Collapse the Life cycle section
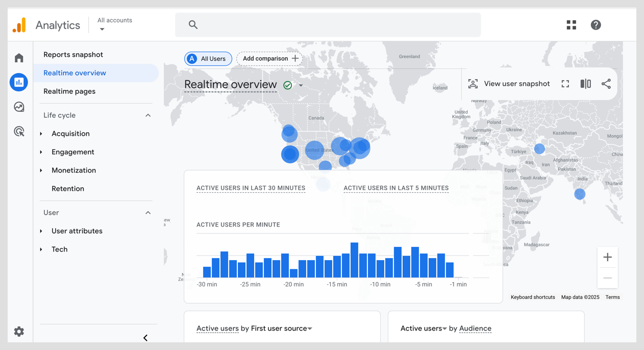 [148, 115]
